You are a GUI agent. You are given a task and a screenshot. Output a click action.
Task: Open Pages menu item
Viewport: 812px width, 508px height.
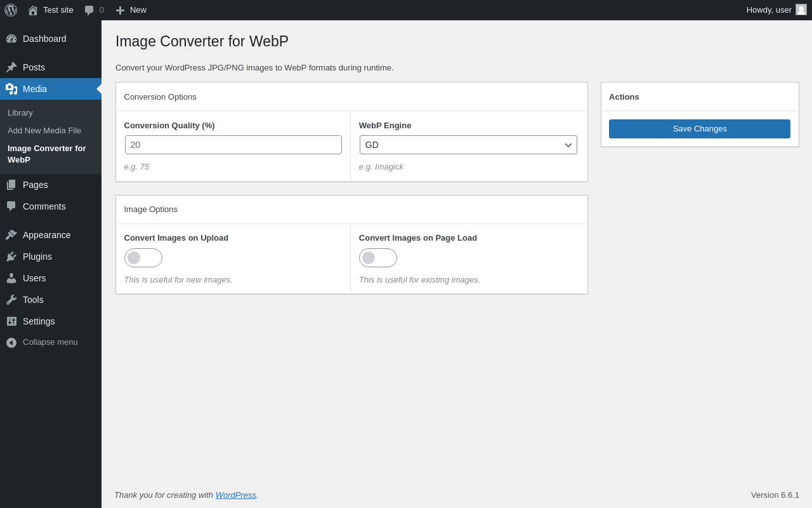click(51, 185)
